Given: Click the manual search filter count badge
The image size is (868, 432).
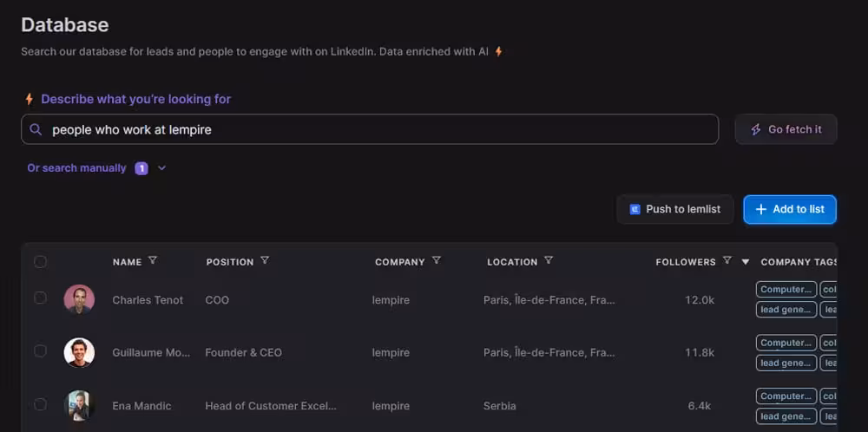Looking at the screenshot, I should coord(141,168).
